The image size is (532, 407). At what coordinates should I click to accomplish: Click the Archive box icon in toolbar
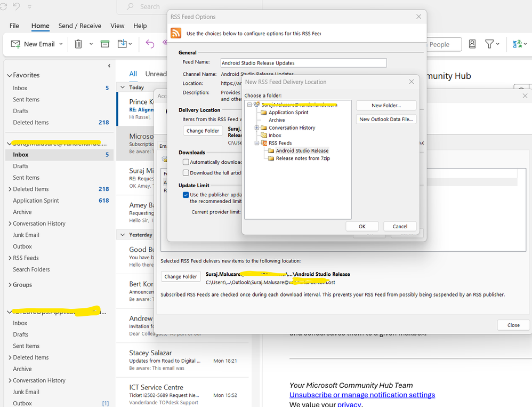coord(105,44)
